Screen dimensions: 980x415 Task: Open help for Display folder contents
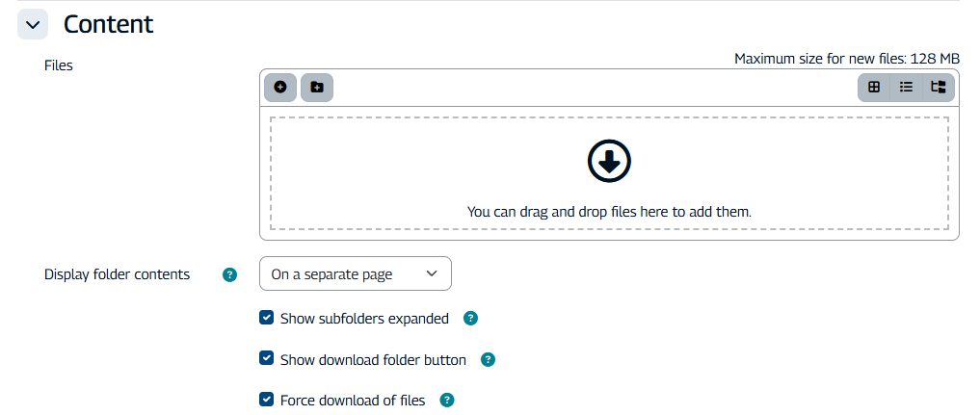(229, 274)
